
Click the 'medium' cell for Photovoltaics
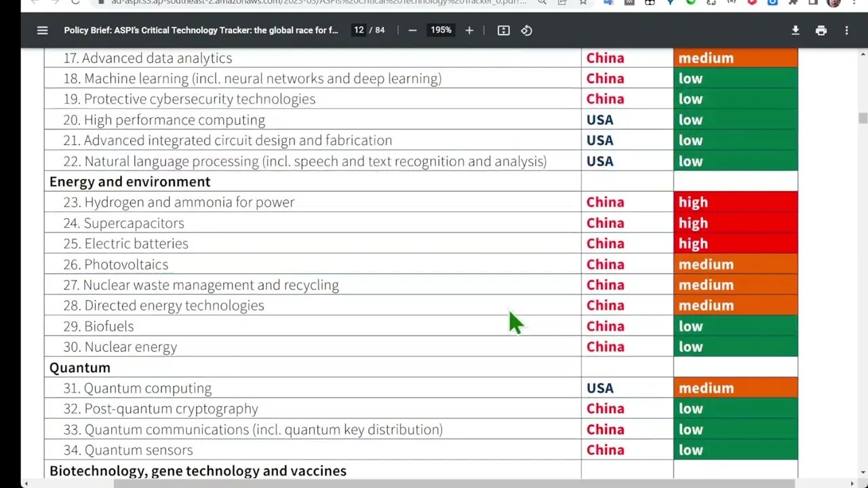(x=736, y=264)
